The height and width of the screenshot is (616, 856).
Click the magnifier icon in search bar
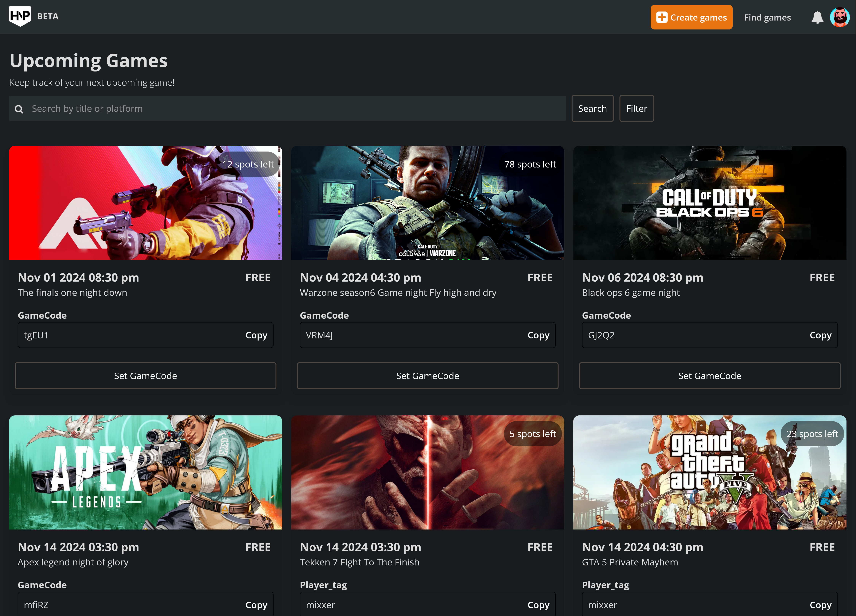coord(19,109)
